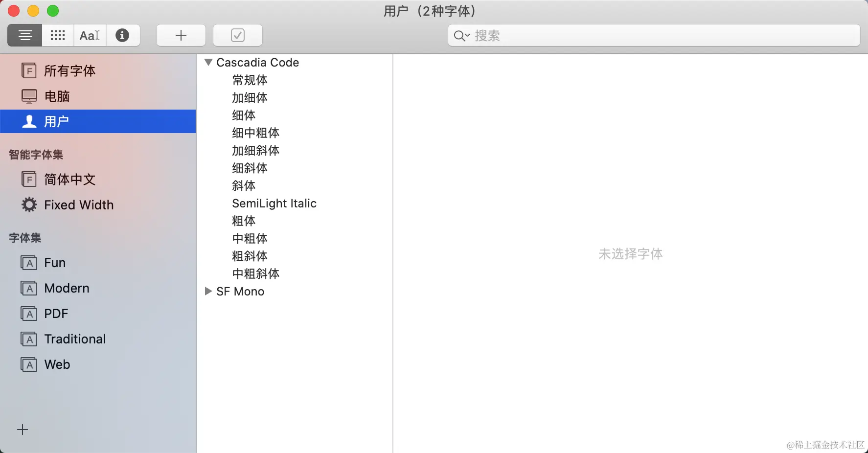
Task: Select 所有字体 in the sidebar
Action: click(x=98, y=70)
